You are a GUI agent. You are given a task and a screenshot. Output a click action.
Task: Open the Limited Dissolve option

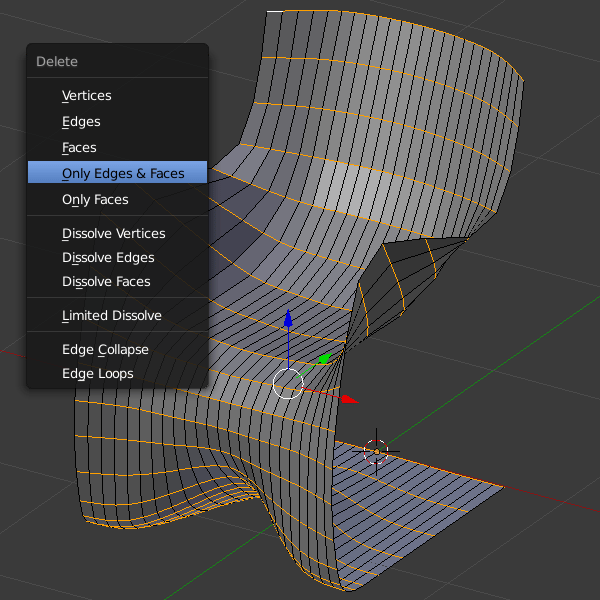pyautogui.click(x=111, y=316)
